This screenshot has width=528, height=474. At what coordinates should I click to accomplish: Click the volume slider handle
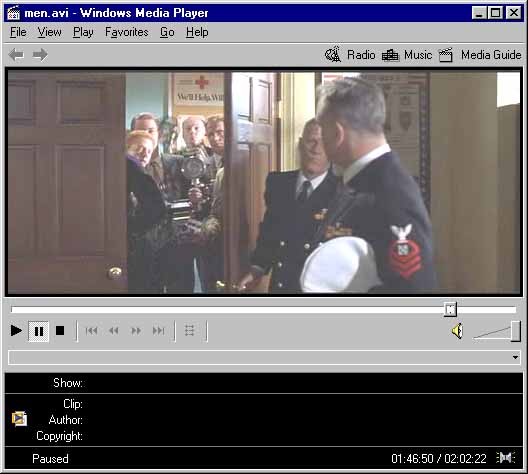[x=516, y=331]
